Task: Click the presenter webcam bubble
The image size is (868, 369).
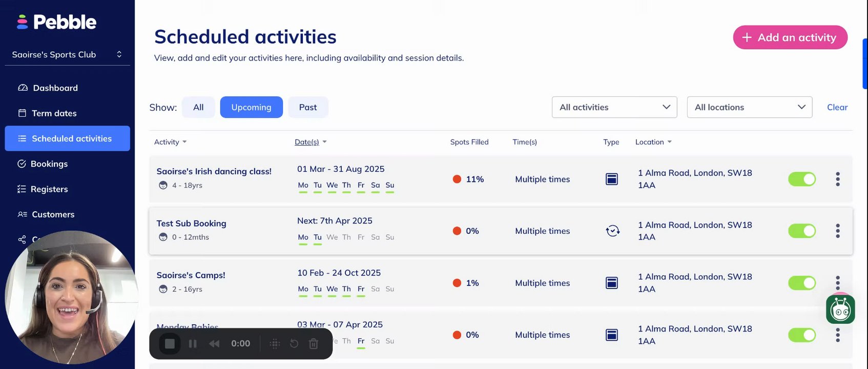Action: (x=71, y=297)
